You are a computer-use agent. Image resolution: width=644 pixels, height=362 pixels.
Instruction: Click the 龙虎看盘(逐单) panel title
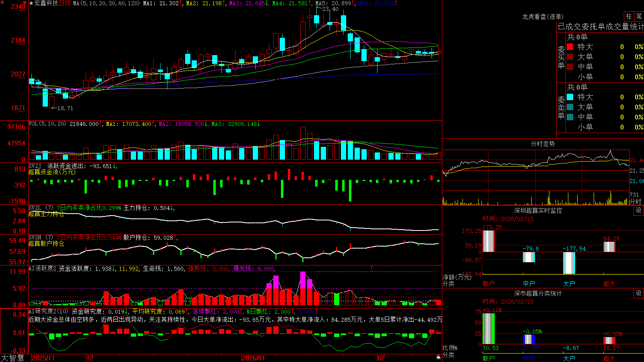tap(543, 16)
